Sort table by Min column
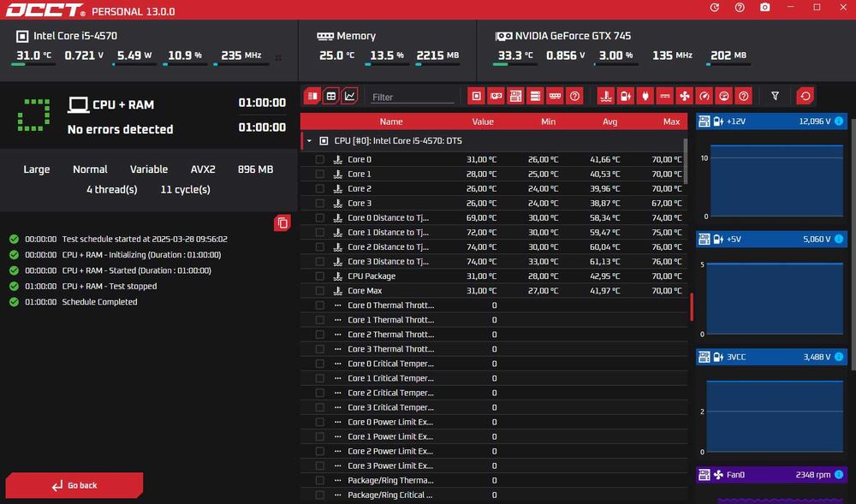The height and width of the screenshot is (504, 856). [548, 122]
